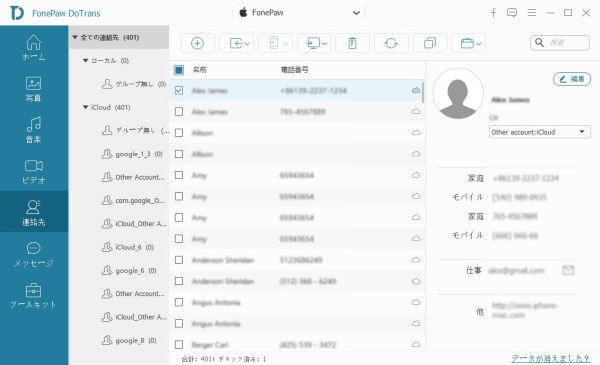Click the 電話番号 column header
This screenshot has width=600, height=365.
294,70
